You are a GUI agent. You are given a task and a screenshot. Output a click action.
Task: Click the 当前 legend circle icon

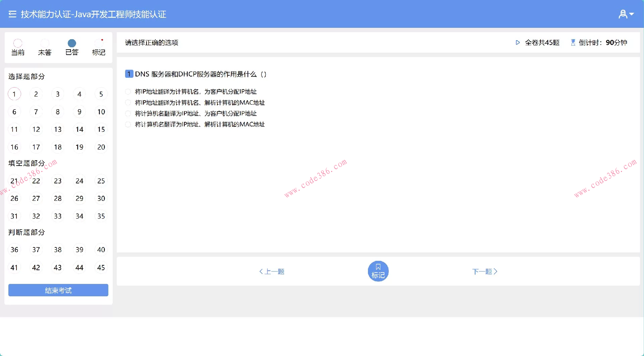18,43
